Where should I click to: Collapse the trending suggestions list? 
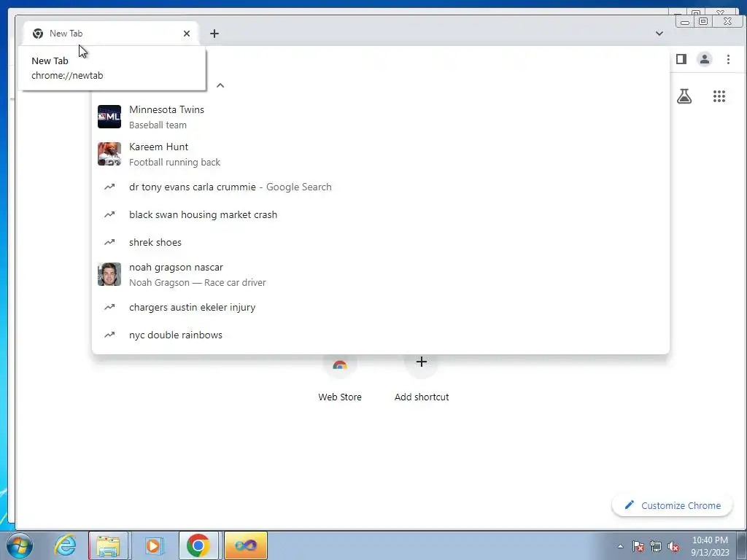(x=220, y=86)
